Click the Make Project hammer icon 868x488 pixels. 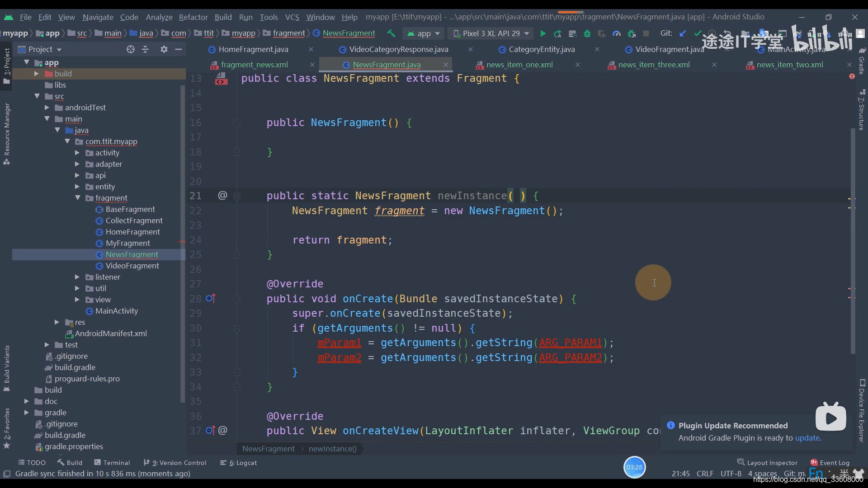point(391,33)
